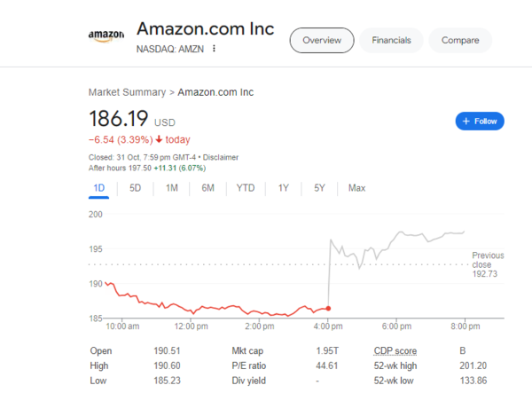Viewport: 532px width, 393px height.
Task: Open the Disclaimer link
Action: pos(221,158)
